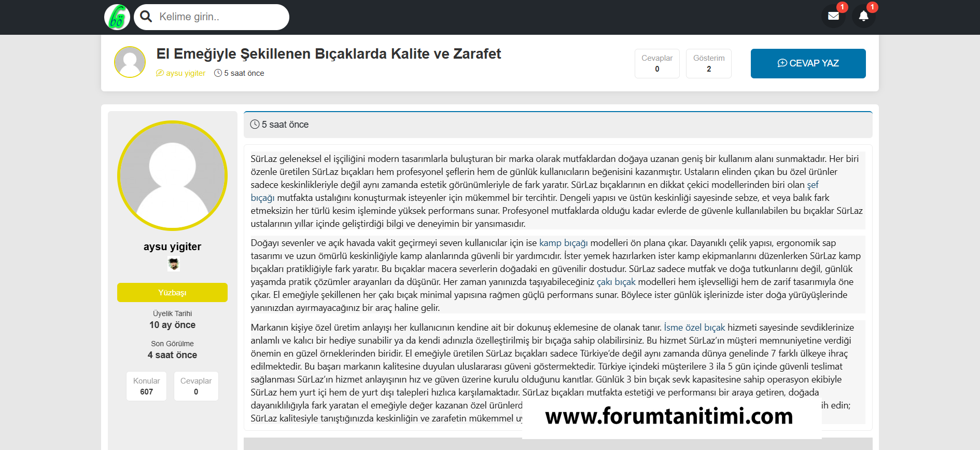980x450 pixels.
Task: Click the Konular 607 stat box
Action: coord(146,386)
